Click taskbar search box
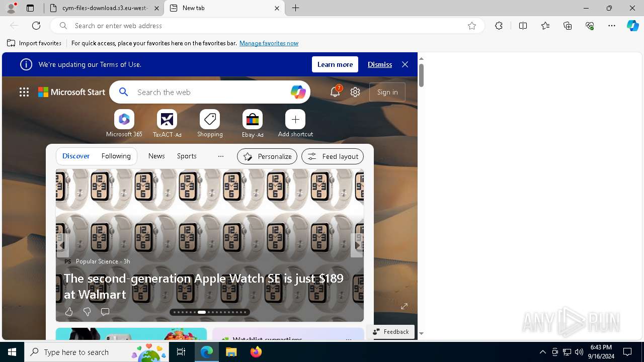The image size is (644, 362). [x=97, y=352]
